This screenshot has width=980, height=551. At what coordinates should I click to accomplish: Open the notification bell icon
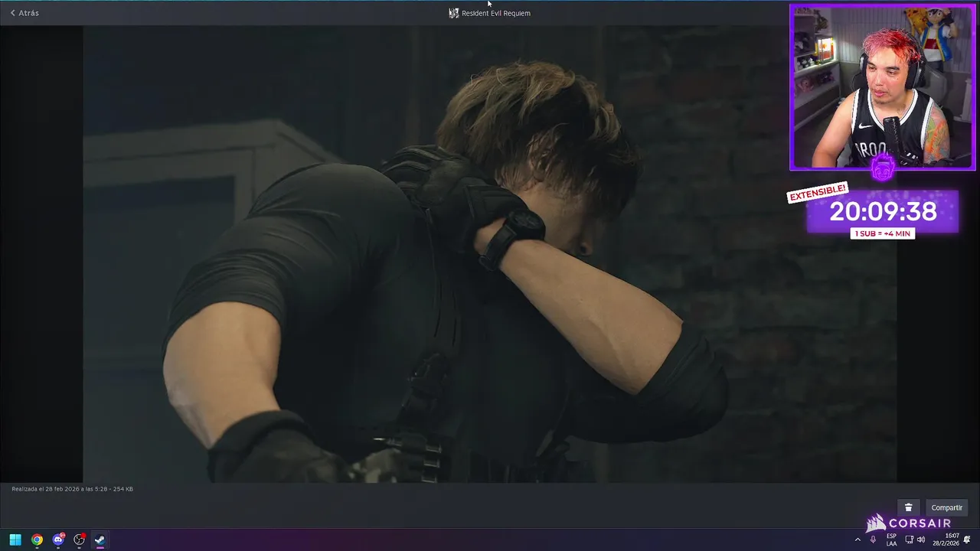[967, 540]
